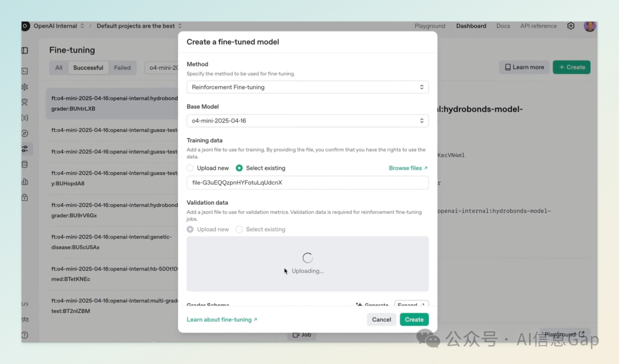Open the Assistants robot sidebar icon
619x364 pixels.
(x=25, y=102)
